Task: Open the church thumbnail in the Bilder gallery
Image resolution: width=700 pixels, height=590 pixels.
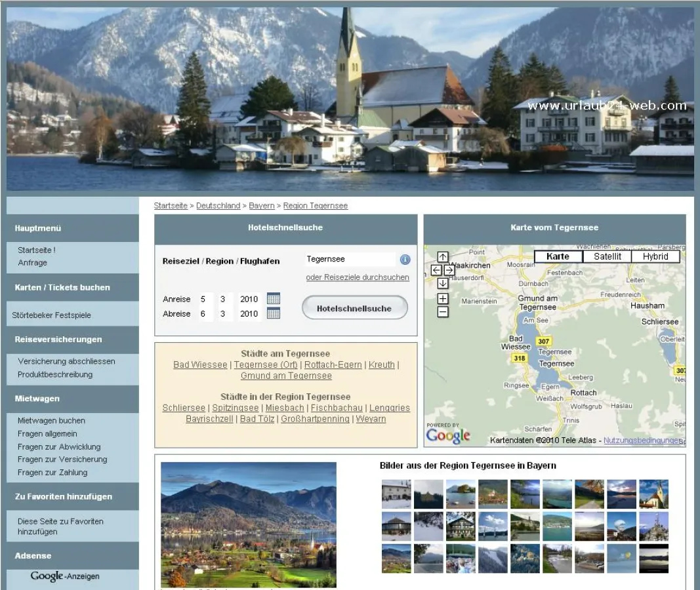Action: tap(653, 494)
